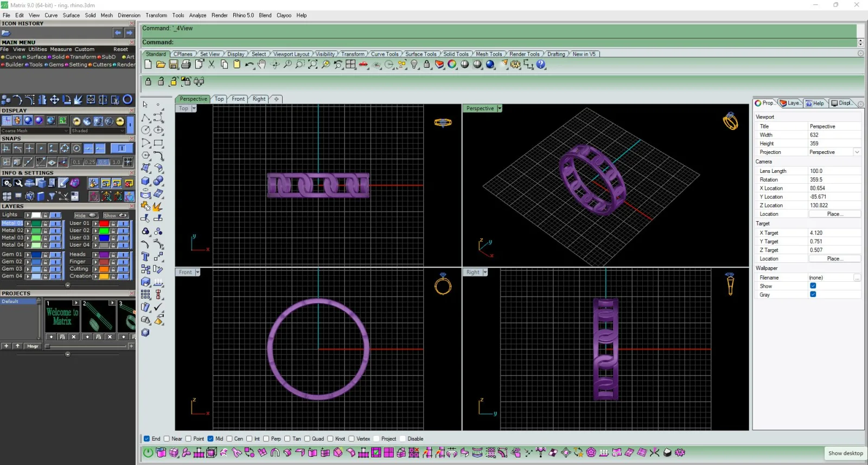This screenshot has width=868, height=465.
Task: Uncheck the Wallpaper Gray checkbox
Action: [813, 294]
